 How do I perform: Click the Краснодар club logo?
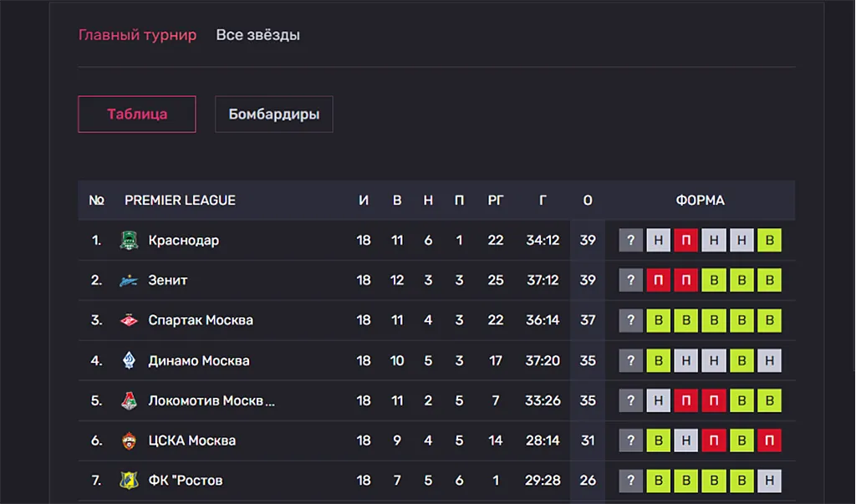129,240
